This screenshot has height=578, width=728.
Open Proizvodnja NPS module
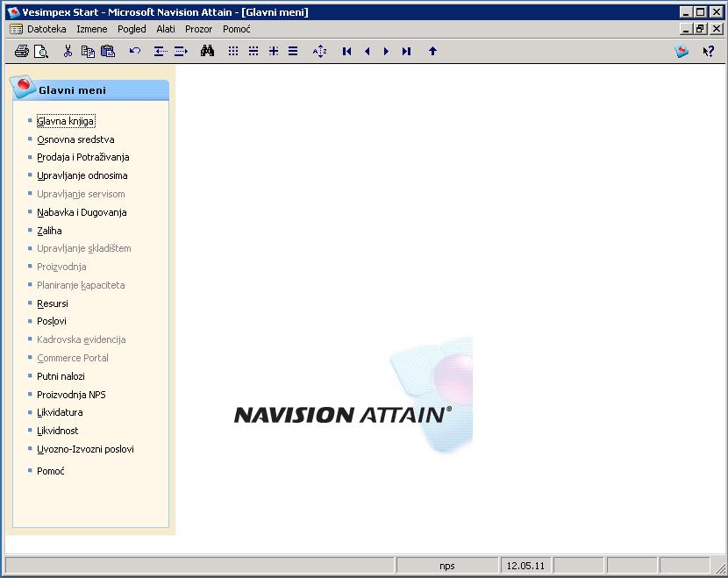click(x=72, y=395)
